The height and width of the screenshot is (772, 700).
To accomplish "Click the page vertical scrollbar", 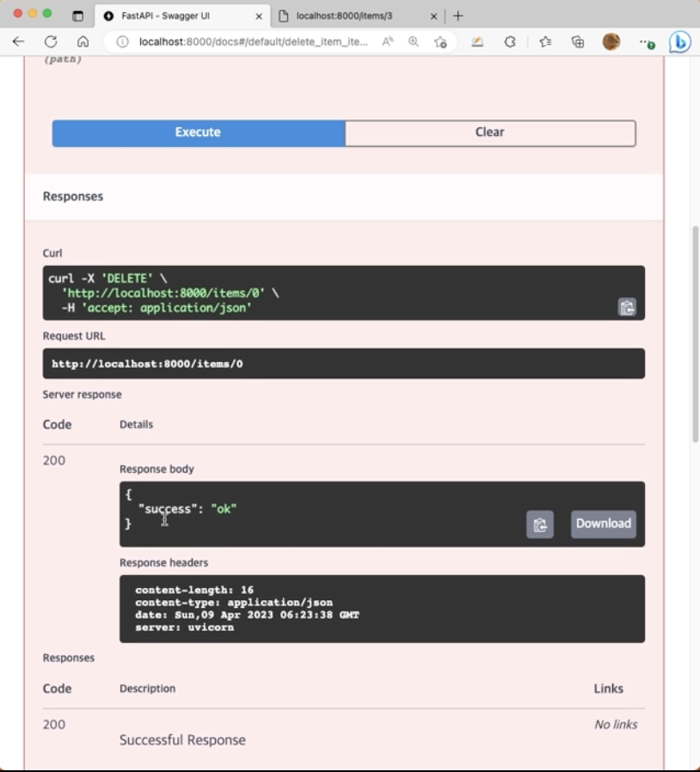I will (x=695, y=334).
